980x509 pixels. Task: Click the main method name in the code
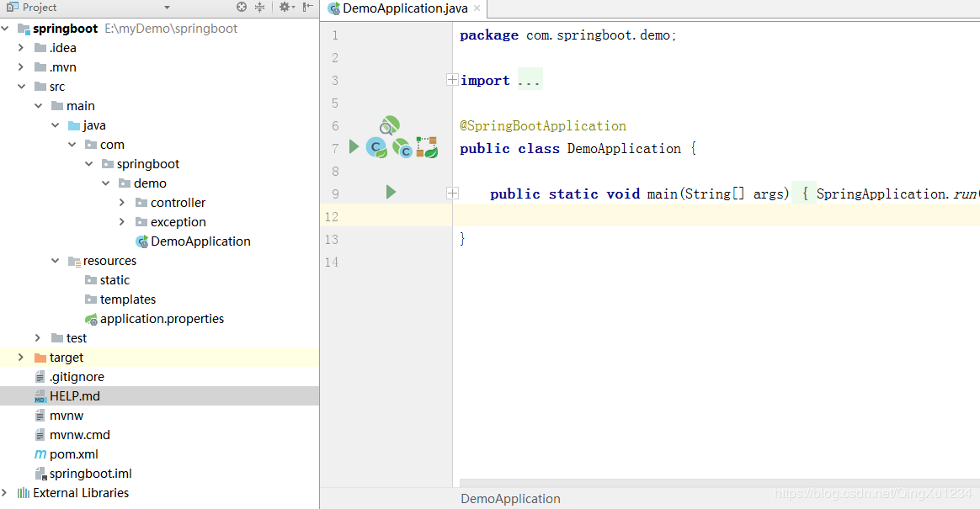[x=663, y=194]
